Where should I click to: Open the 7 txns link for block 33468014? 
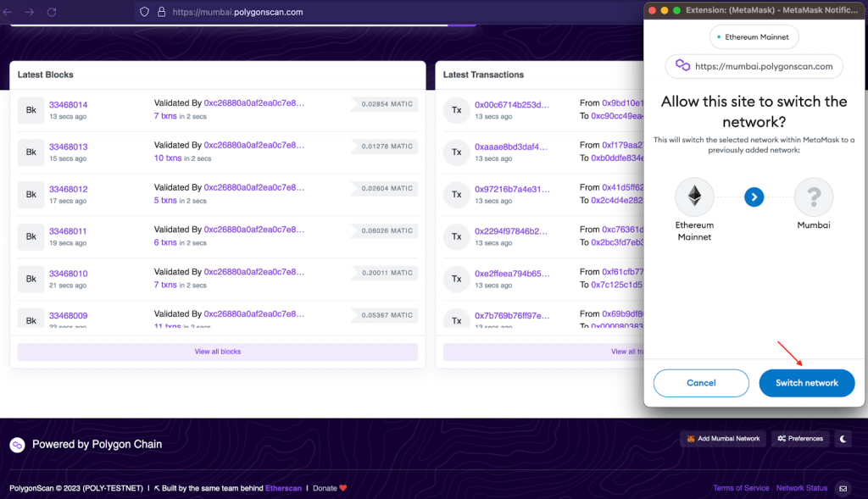pos(165,116)
